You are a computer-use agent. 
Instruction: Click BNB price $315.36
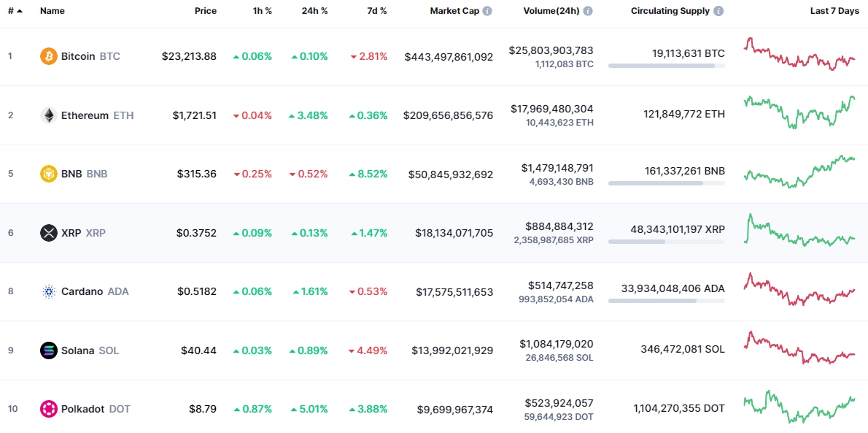[x=197, y=174]
